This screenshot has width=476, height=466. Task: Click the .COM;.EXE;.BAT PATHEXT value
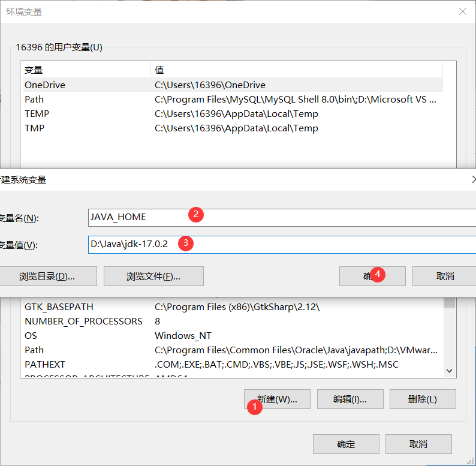pos(276,364)
